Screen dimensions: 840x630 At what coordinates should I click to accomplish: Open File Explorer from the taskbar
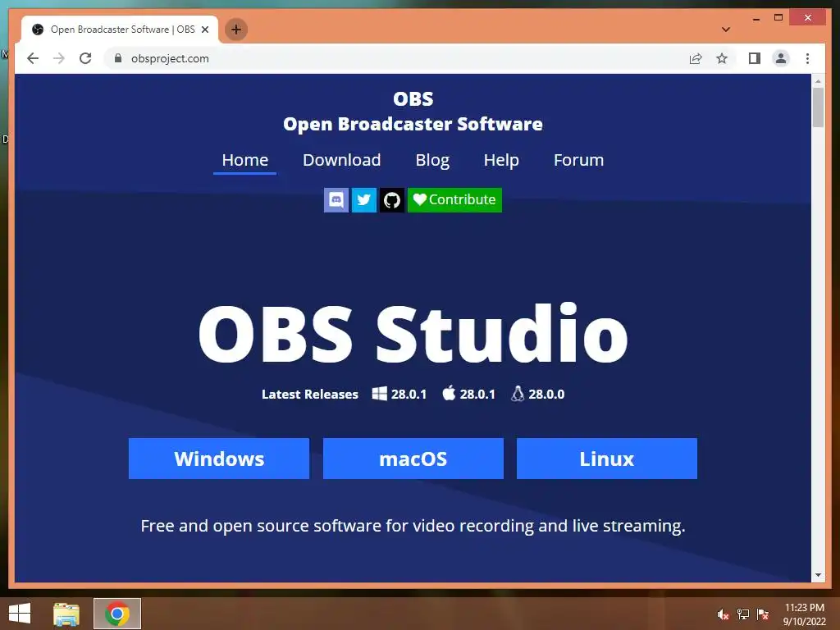tap(66, 614)
